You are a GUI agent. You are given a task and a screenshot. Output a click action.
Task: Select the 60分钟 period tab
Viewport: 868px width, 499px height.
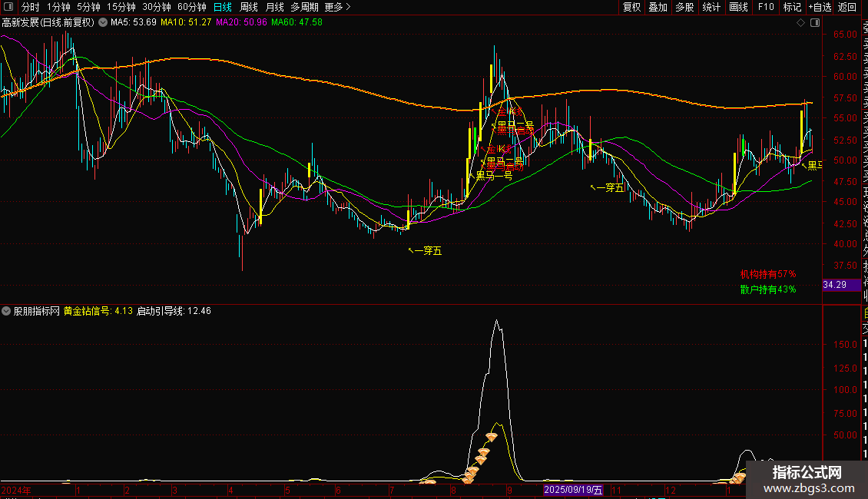pos(191,7)
